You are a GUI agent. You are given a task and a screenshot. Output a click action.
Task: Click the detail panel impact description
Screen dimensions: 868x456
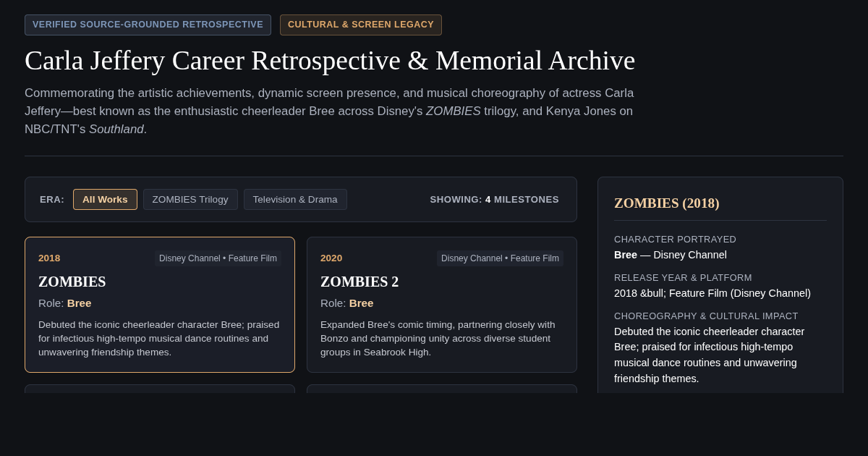(x=712, y=355)
